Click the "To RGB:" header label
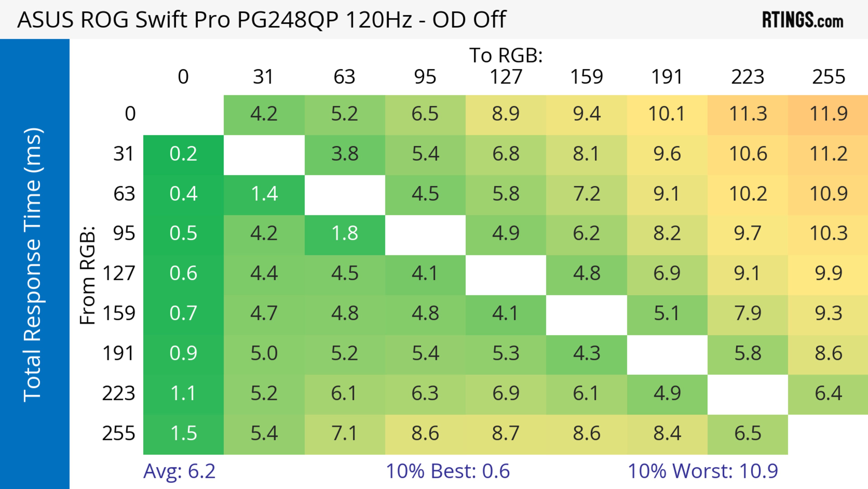The height and width of the screenshot is (489, 868). tap(506, 55)
